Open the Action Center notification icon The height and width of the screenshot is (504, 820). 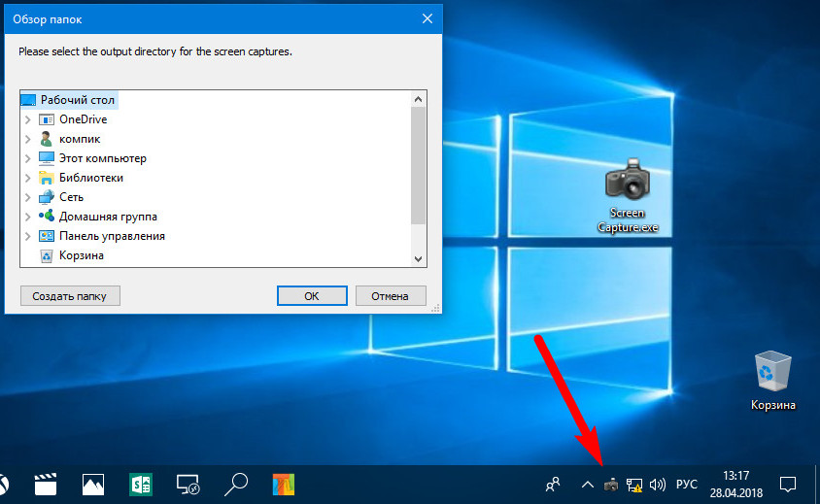click(788, 485)
